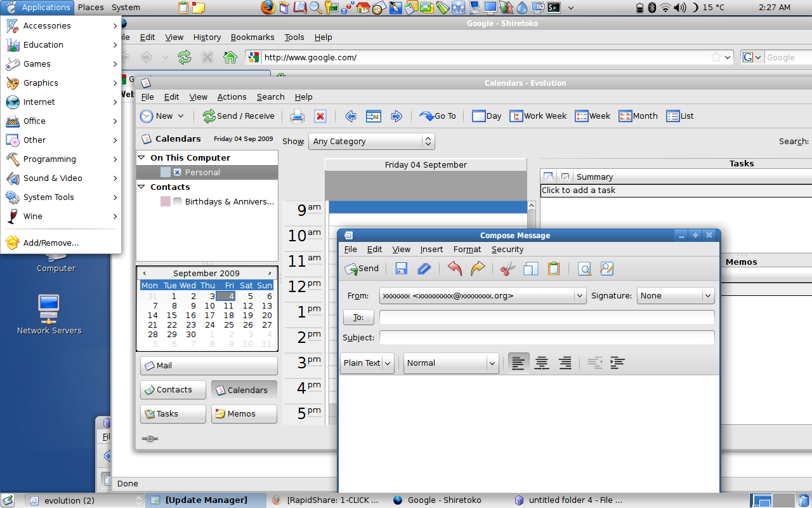Select September 15 in mini calendar
Image resolution: width=812 pixels, height=508 pixels.
tap(172, 315)
